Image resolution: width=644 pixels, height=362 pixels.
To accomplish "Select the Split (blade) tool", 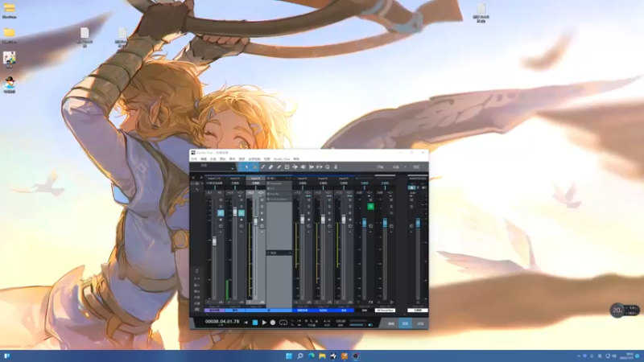I will (263, 167).
